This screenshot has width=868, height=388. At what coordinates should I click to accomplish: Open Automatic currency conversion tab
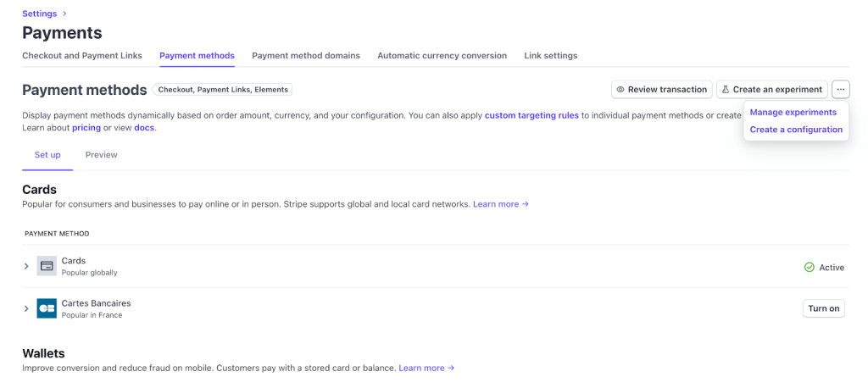[x=442, y=55]
